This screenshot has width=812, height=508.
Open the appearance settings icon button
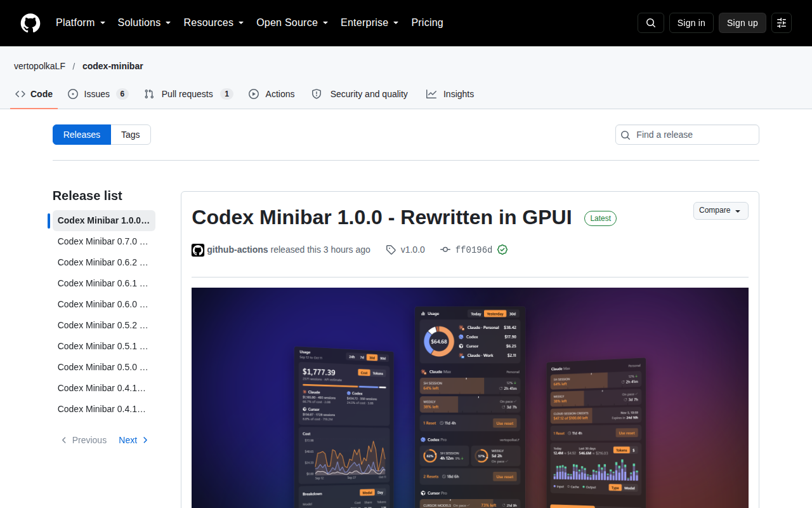pos(782,23)
